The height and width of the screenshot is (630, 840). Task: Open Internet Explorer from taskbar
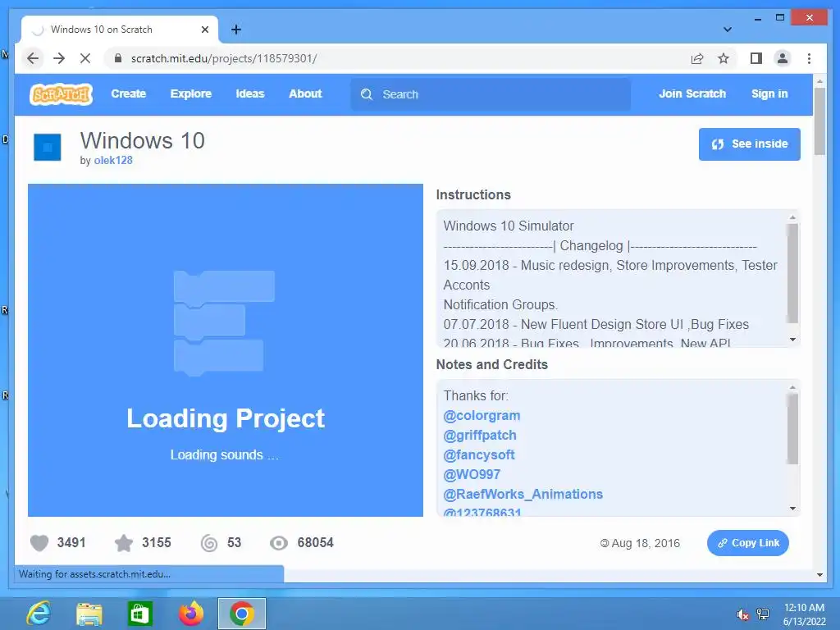(39, 614)
